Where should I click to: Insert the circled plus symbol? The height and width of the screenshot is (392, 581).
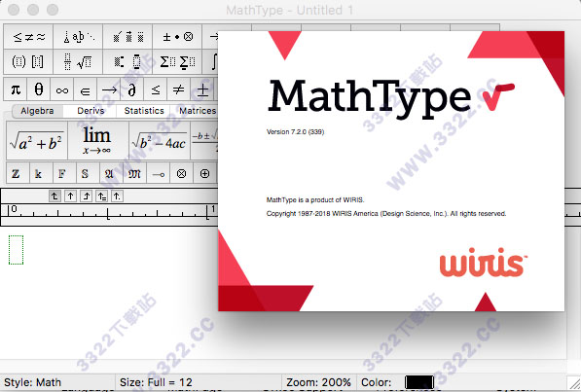204,173
